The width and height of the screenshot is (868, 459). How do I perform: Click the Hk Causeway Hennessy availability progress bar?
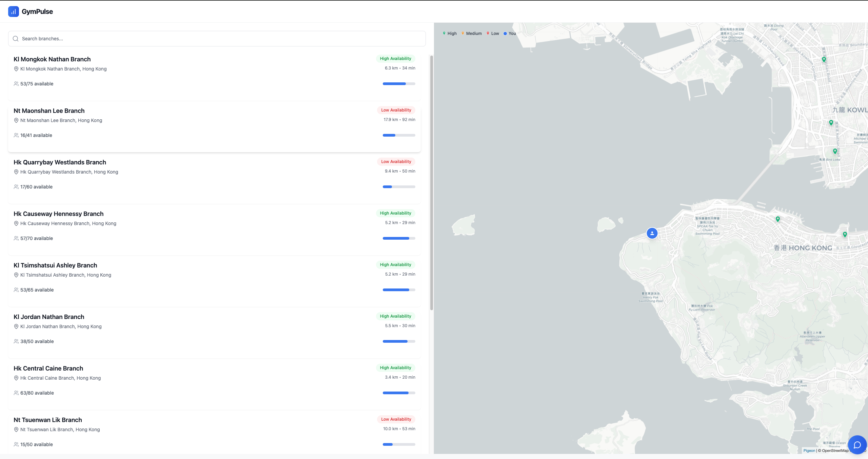(x=399, y=238)
